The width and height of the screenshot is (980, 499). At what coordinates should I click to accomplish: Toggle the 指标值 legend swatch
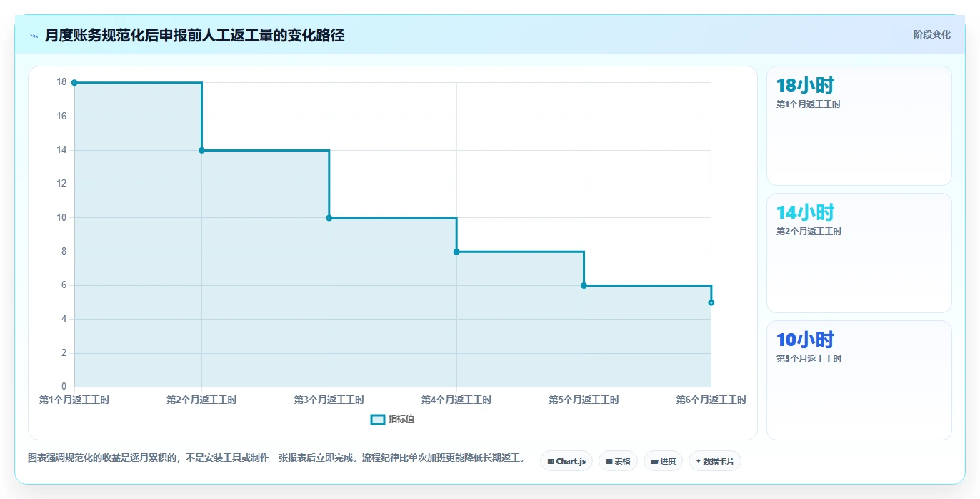(x=378, y=420)
